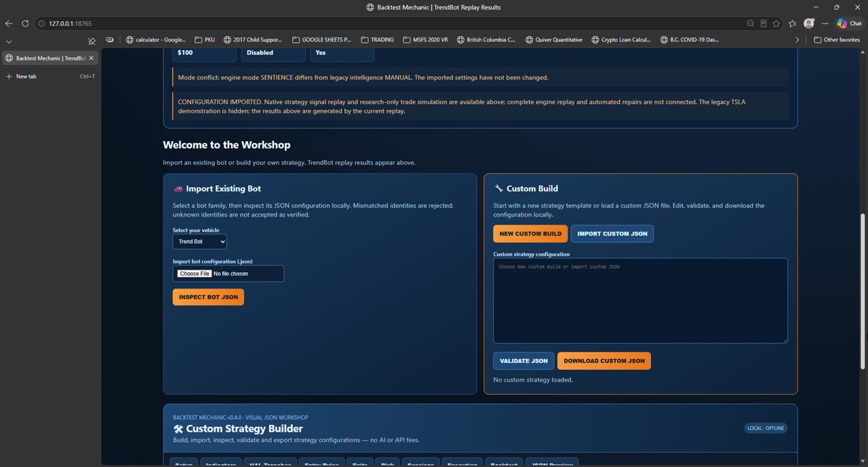Open the Select your vehicle dropdown
868x467 pixels.
[x=199, y=242]
